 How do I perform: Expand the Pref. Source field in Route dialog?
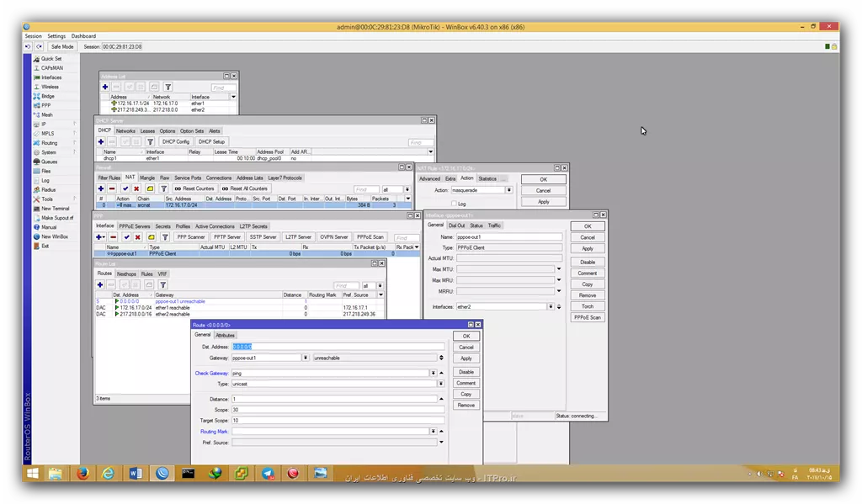441,443
